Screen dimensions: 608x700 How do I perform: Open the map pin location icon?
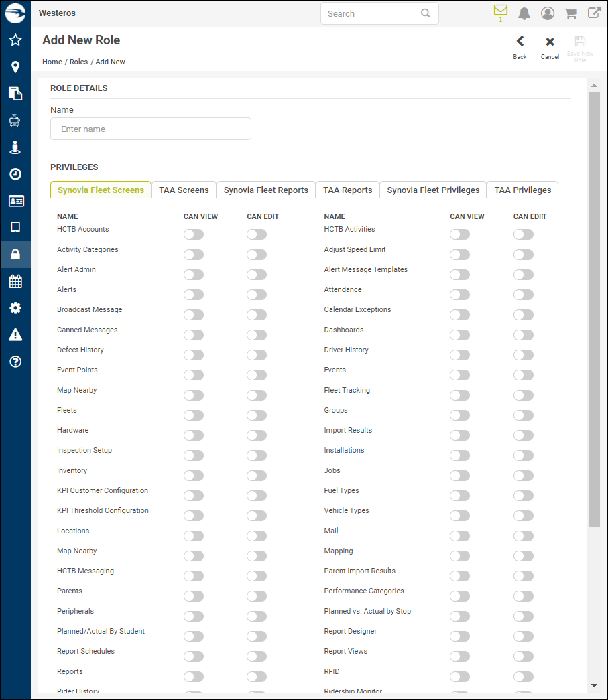(x=15, y=67)
